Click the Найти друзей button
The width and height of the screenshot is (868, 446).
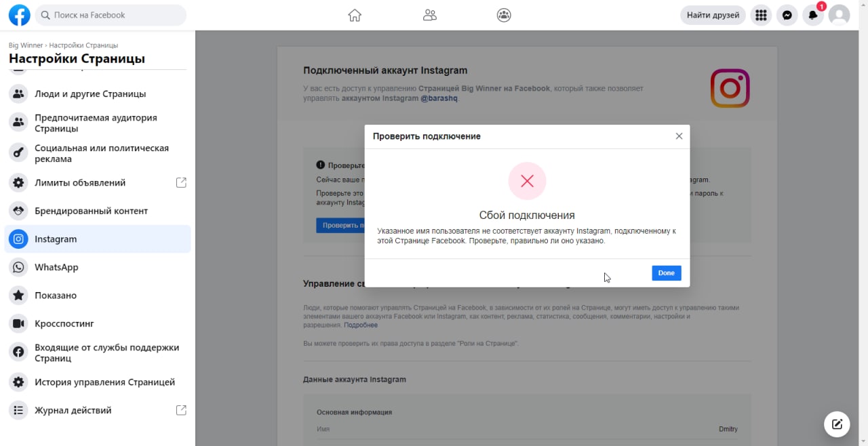pyautogui.click(x=713, y=15)
